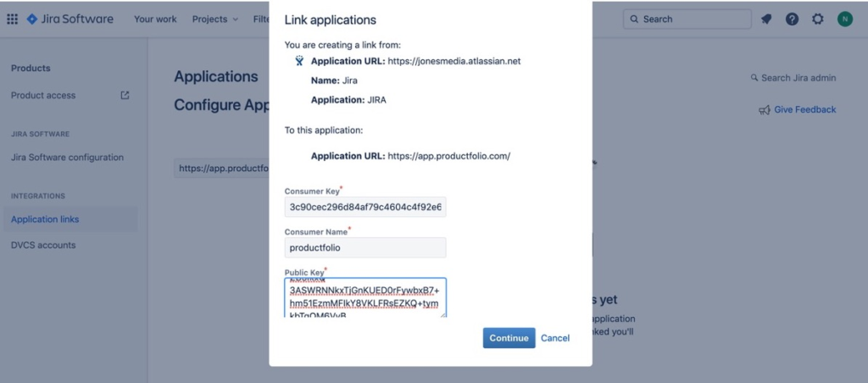Click the Jira application icon in dialog
This screenshot has width=868, height=383.
coord(299,61)
